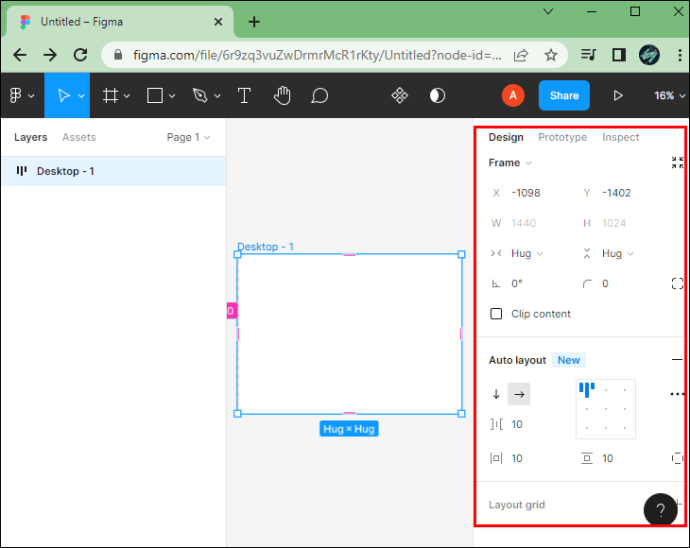Click the browser Forward arrow
The width and height of the screenshot is (690, 548).
click(x=50, y=55)
